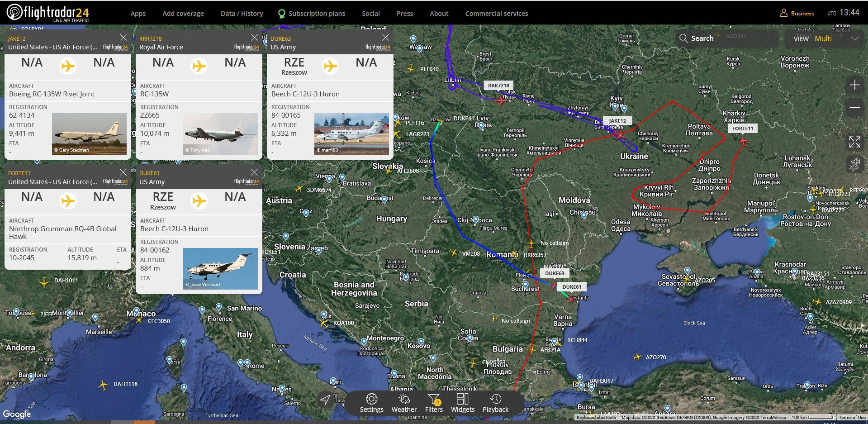
Task: Click the UTC 13:44 clock
Action: (x=843, y=13)
